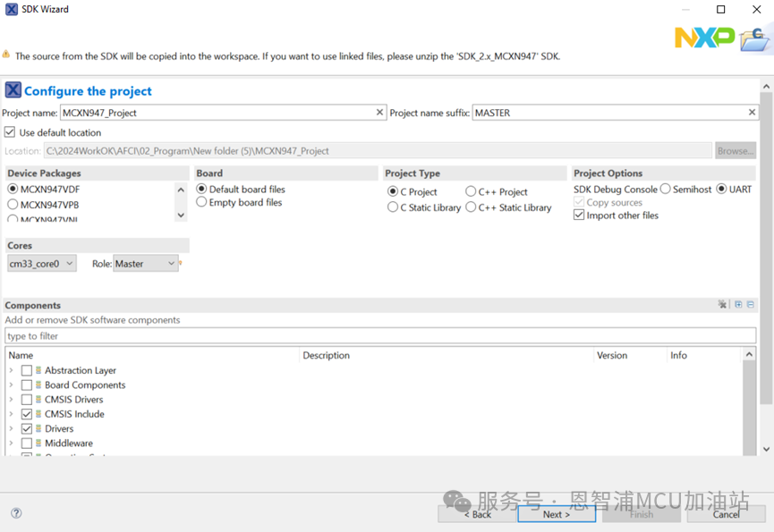
Task: Expand the CMSIS Include tree node
Action: [x=11, y=414]
